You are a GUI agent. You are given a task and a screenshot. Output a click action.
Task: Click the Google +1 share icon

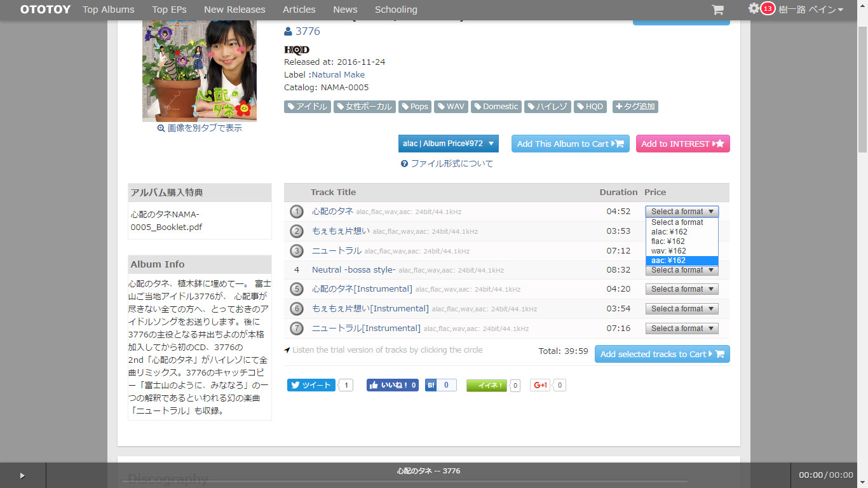point(540,385)
